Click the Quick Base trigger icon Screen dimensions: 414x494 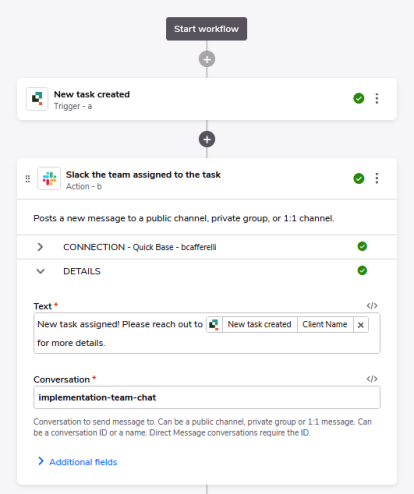37,99
